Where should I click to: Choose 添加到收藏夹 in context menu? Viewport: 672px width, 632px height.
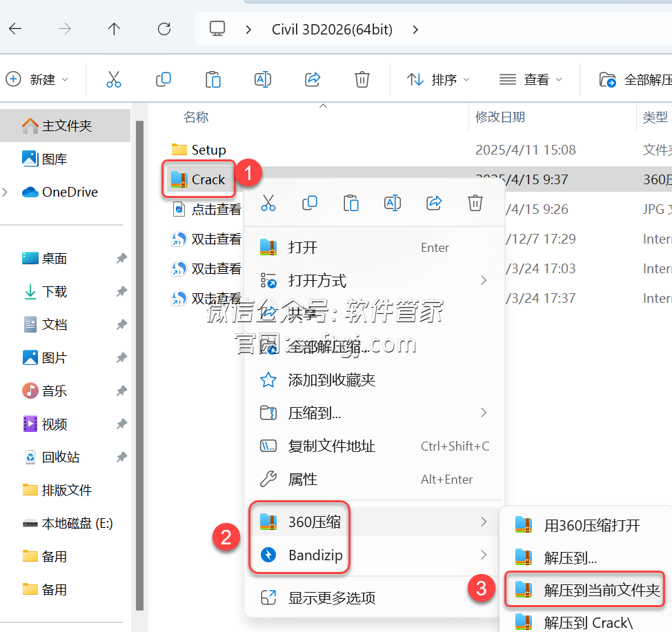pos(375,379)
